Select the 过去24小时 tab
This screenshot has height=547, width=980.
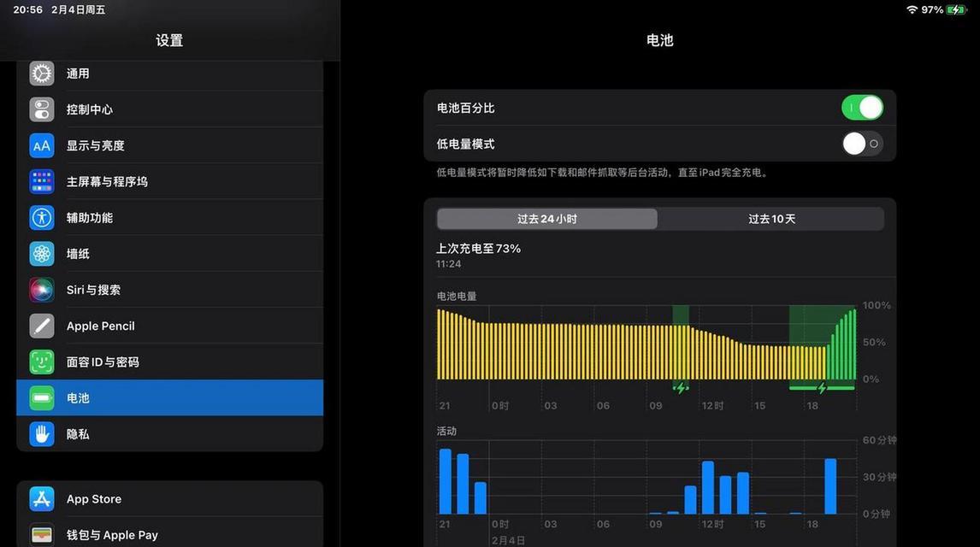point(547,219)
